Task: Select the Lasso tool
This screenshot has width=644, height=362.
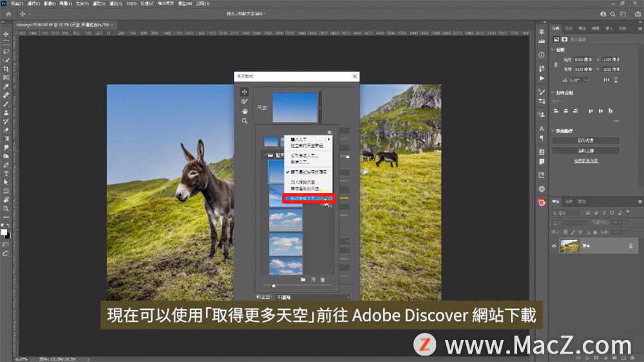Action: 6,52
